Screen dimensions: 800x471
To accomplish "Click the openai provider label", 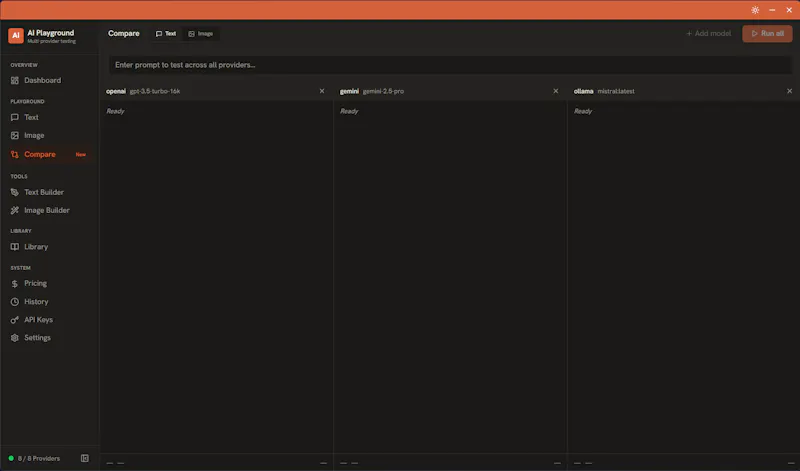I will click(x=116, y=91).
